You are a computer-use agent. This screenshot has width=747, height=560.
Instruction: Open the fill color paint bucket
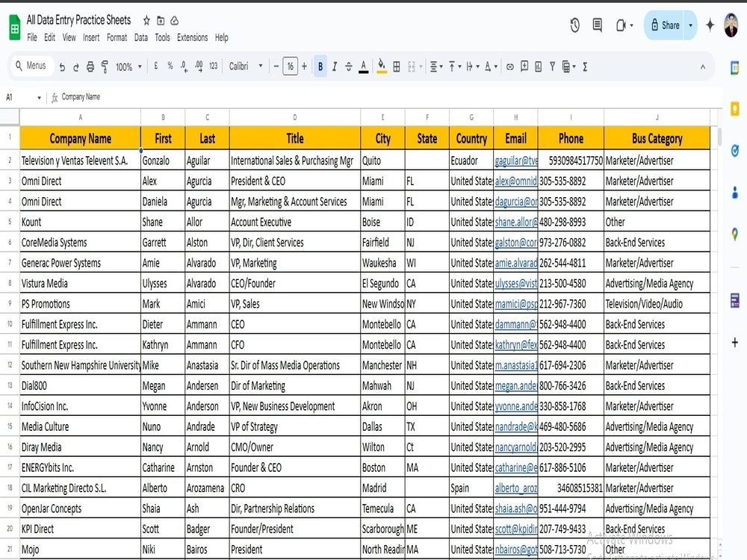381,66
